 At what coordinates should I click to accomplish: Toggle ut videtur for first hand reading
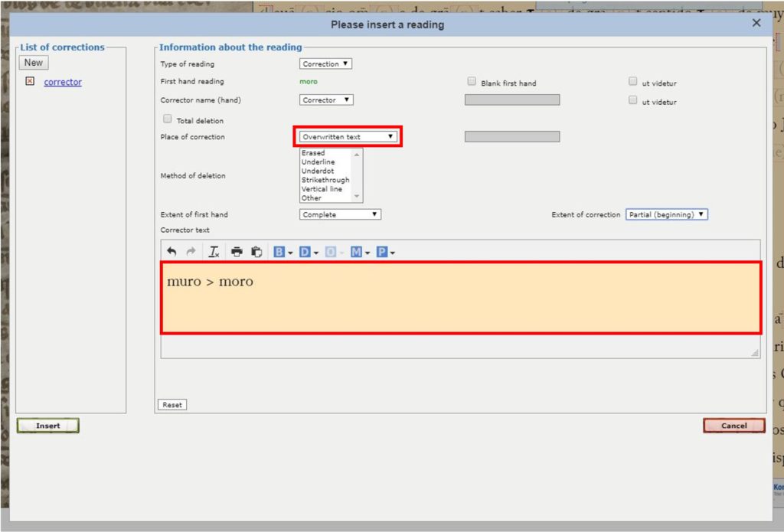click(x=633, y=81)
